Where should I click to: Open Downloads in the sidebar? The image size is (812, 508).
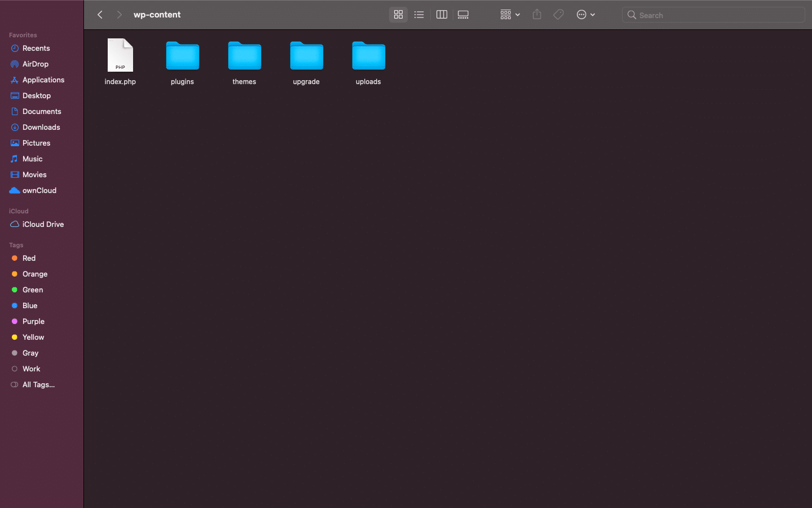click(42, 128)
